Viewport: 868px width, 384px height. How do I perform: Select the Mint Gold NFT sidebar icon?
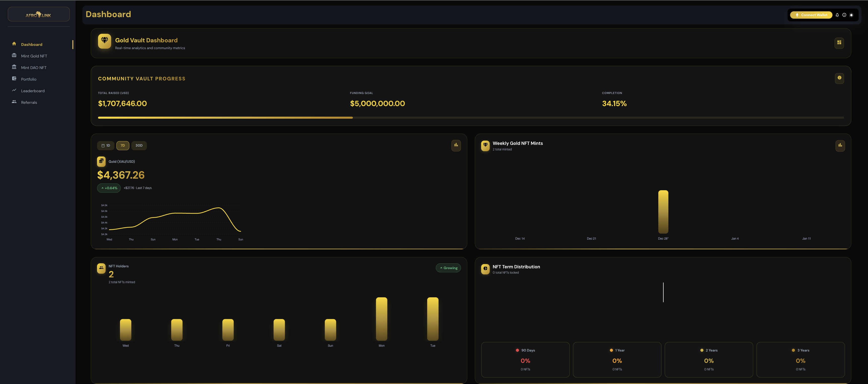pos(14,56)
